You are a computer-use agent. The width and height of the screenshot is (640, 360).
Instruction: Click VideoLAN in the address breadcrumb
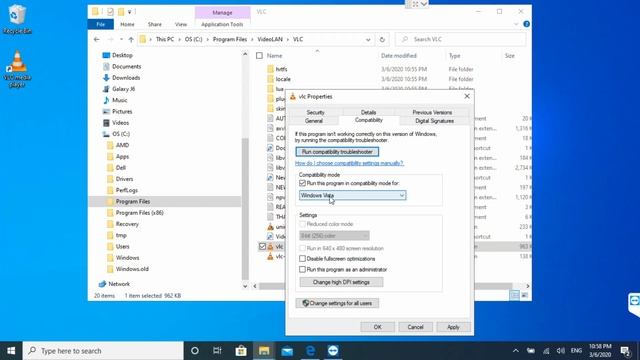coord(270,40)
